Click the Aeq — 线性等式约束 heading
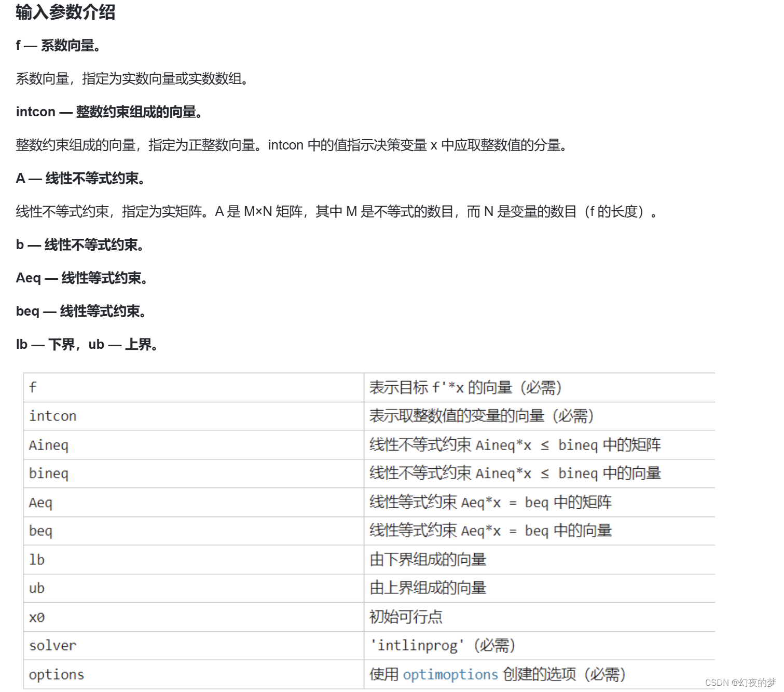 (x=82, y=278)
